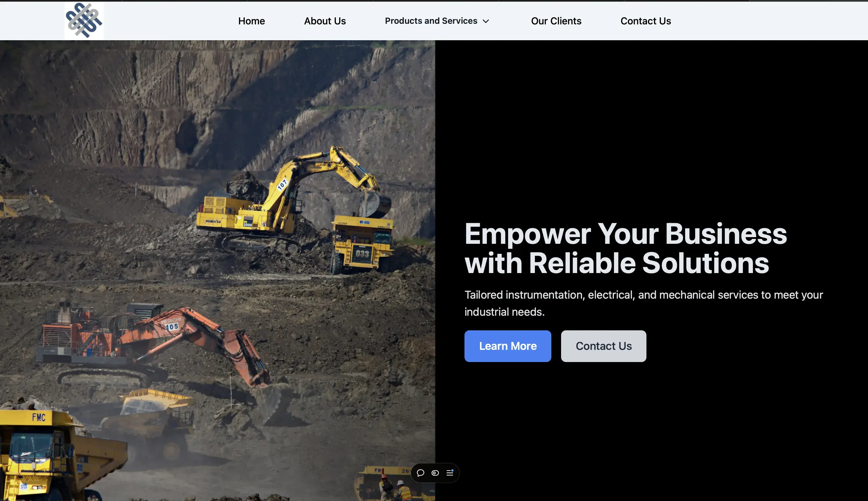This screenshot has width=868, height=501.
Task: Click the company logo in header
Action: click(84, 21)
